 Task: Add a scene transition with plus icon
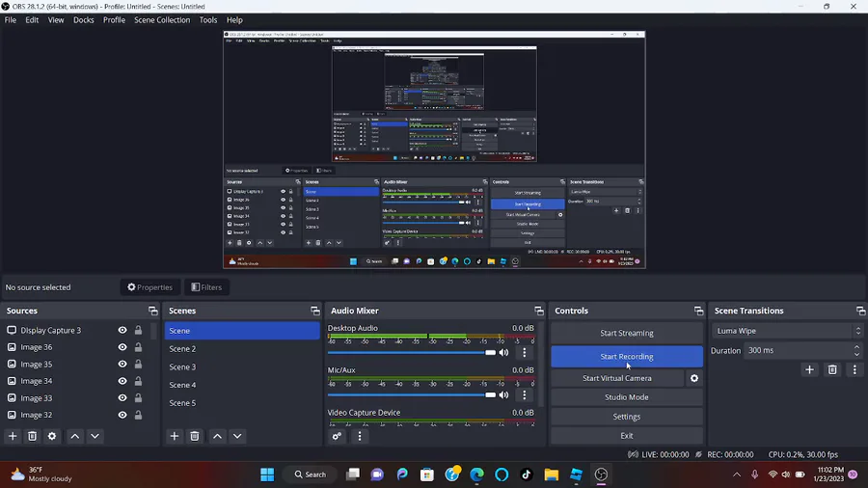(x=809, y=369)
